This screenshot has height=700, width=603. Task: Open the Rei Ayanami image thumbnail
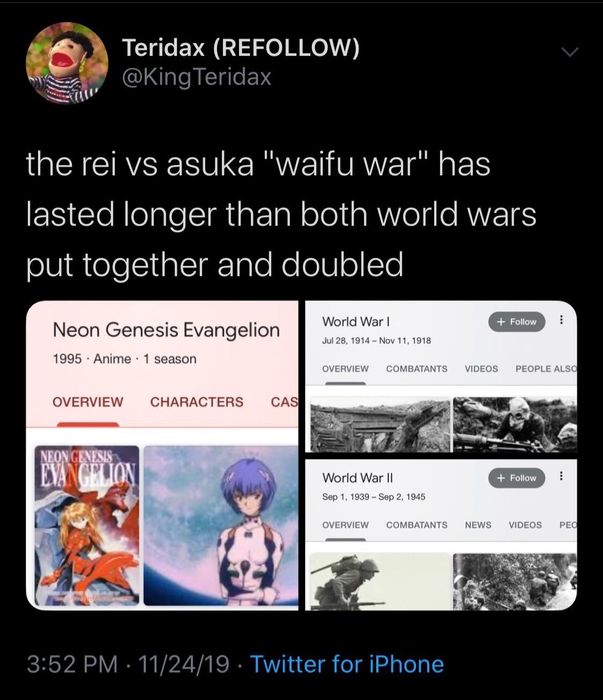(221, 526)
